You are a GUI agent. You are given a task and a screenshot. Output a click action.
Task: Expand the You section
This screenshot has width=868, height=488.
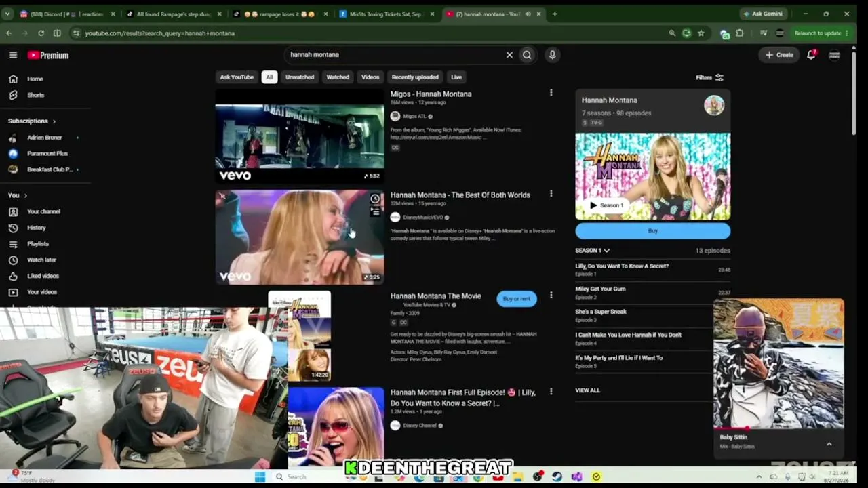(18, 195)
